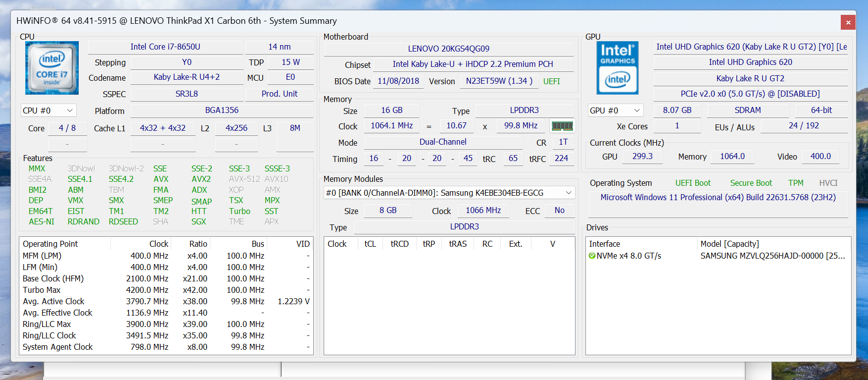The height and width of the screenshot is (380, 868).
Task: Select the N23ET59W (1.34) BIOS version
Action: coord(499,81)
